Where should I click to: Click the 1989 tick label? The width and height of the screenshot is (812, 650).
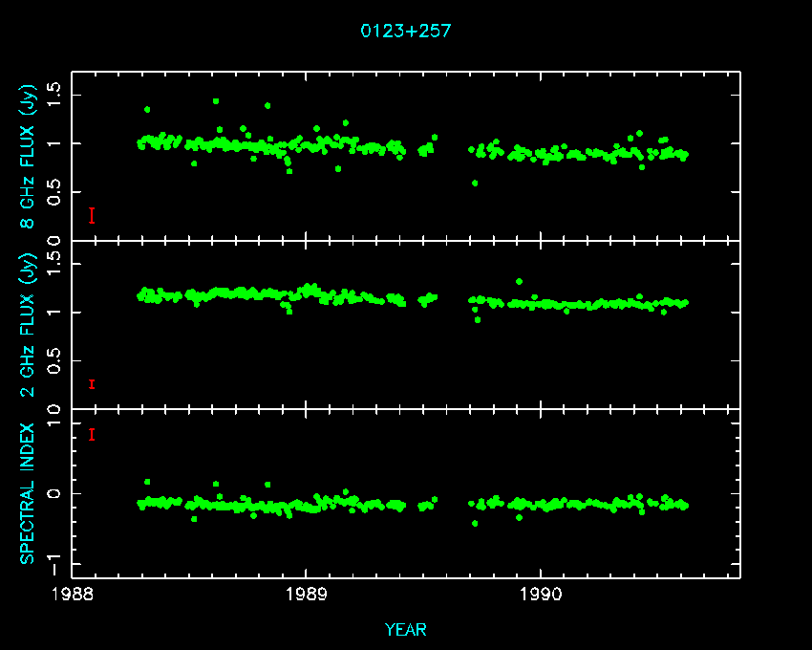pyautogui.click(x=306, y=594)
